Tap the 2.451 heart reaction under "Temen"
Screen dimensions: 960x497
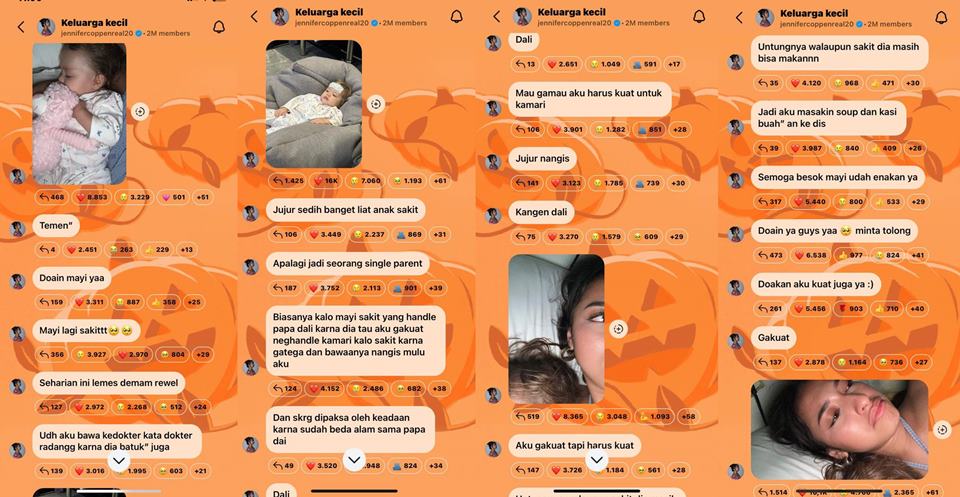(x=80, y=250)
